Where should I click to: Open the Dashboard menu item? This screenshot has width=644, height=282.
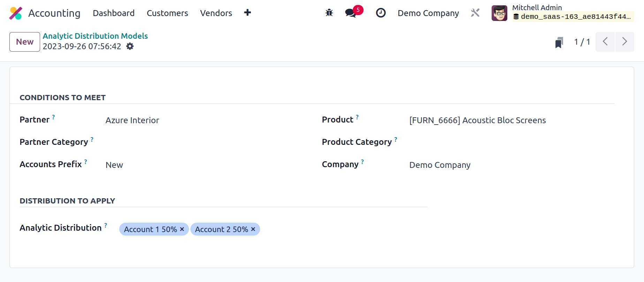113,13
